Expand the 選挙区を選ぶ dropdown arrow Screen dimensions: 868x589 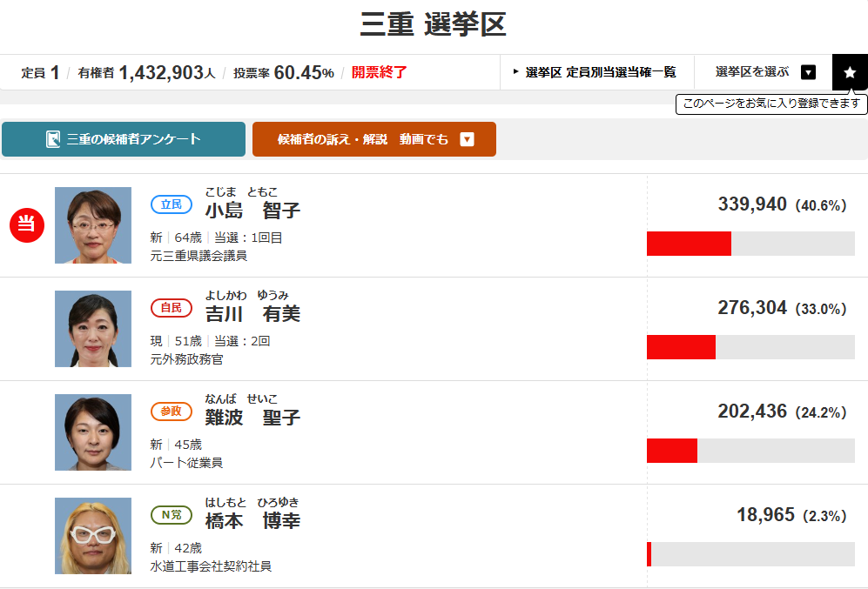tap(808, 72)
